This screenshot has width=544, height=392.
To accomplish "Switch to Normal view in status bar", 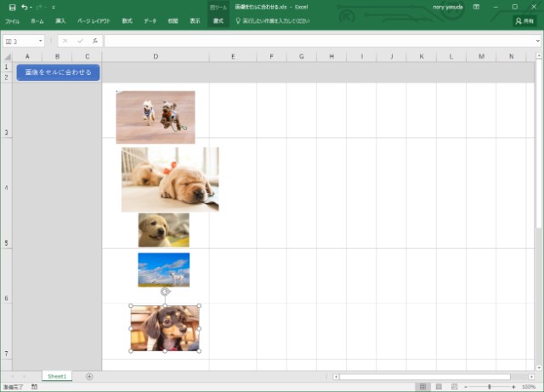I will (x=423, y=387).
